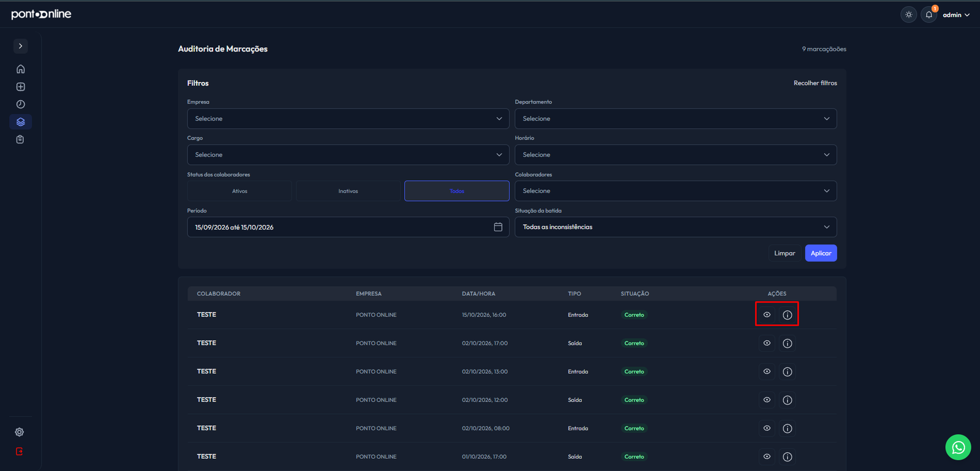Click the Período date range field

(x=348, y=227)
